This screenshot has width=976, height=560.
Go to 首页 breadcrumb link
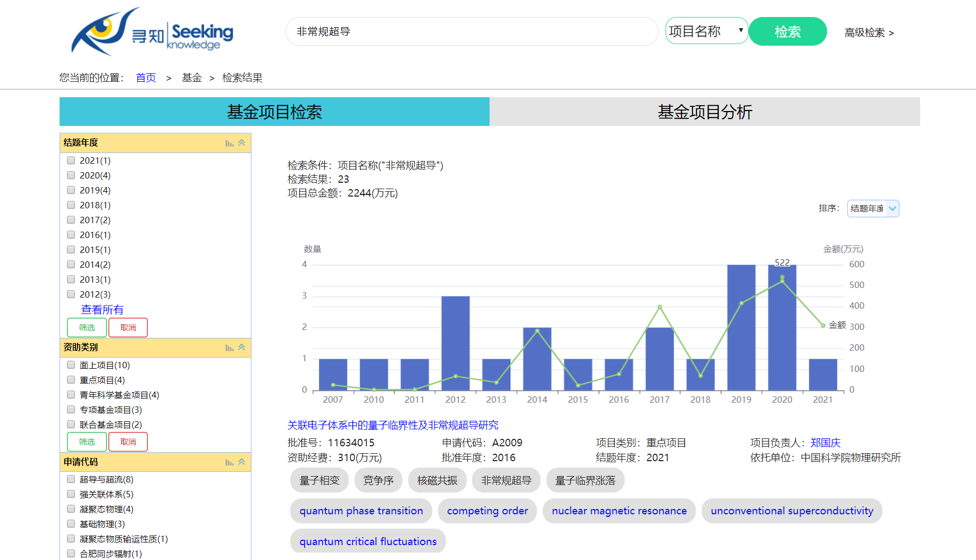point(146,78)
